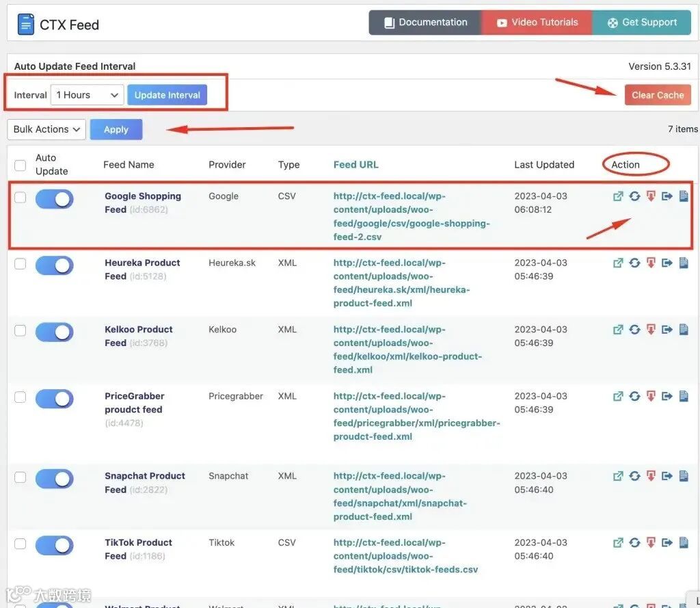
Task: Click the Clear Cache button
Action: click(658, 95)
